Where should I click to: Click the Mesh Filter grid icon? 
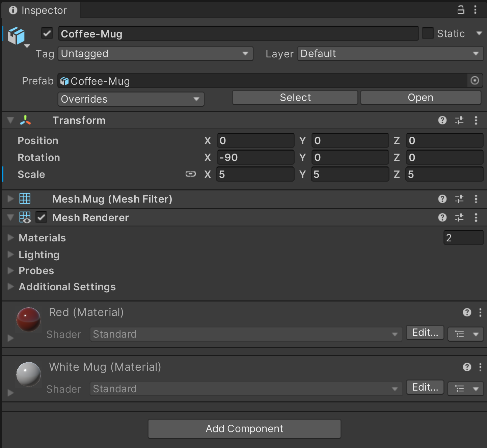(x=25, y=199)
